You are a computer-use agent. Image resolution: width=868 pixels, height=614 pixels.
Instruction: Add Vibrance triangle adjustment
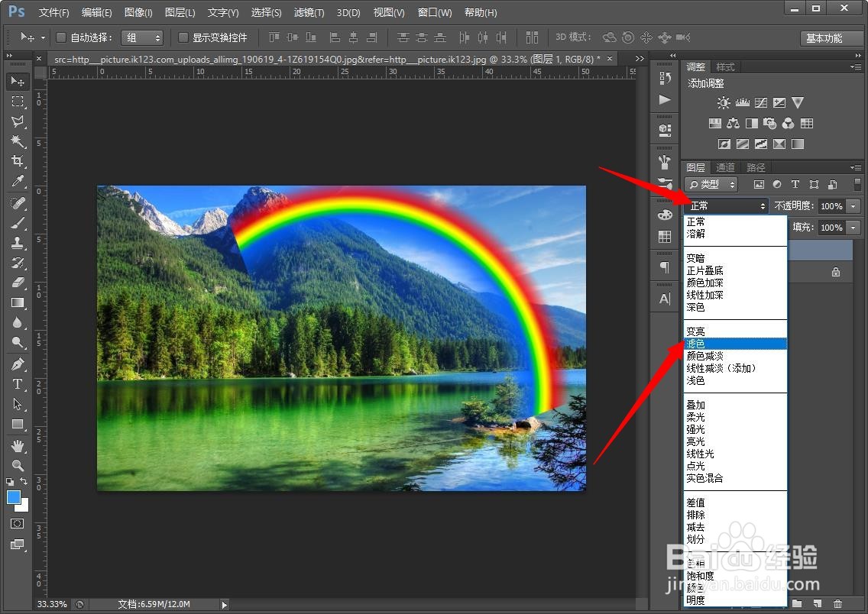(798, 102)
